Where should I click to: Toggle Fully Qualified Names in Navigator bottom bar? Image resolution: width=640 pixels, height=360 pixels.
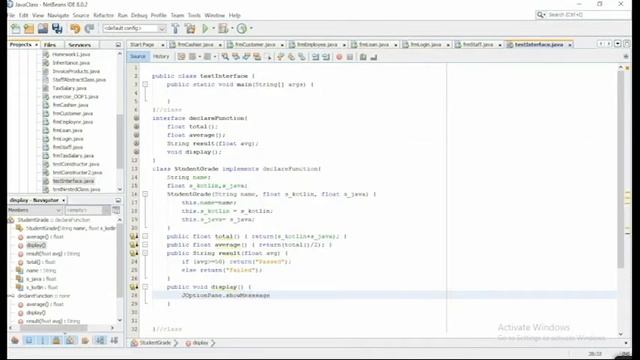[x=85, y=340]
